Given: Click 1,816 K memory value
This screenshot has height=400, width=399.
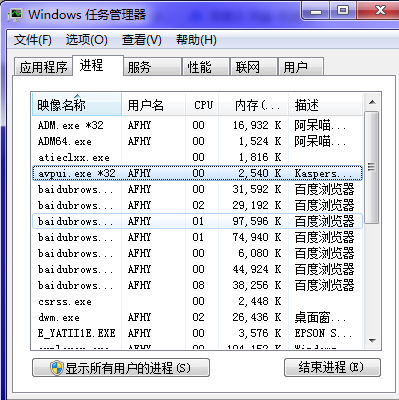Looking at the screenshot, I should (260, 157).
